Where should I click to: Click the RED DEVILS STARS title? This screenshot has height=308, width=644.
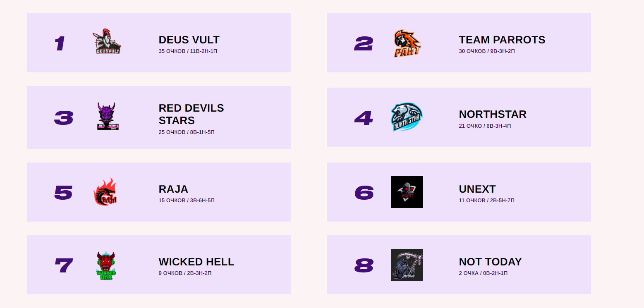[x=191, y=114]
